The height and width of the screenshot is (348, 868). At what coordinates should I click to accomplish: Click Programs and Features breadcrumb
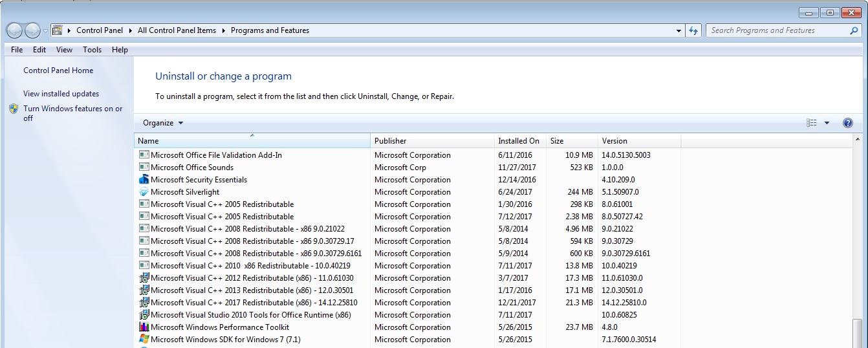(270, 30)
